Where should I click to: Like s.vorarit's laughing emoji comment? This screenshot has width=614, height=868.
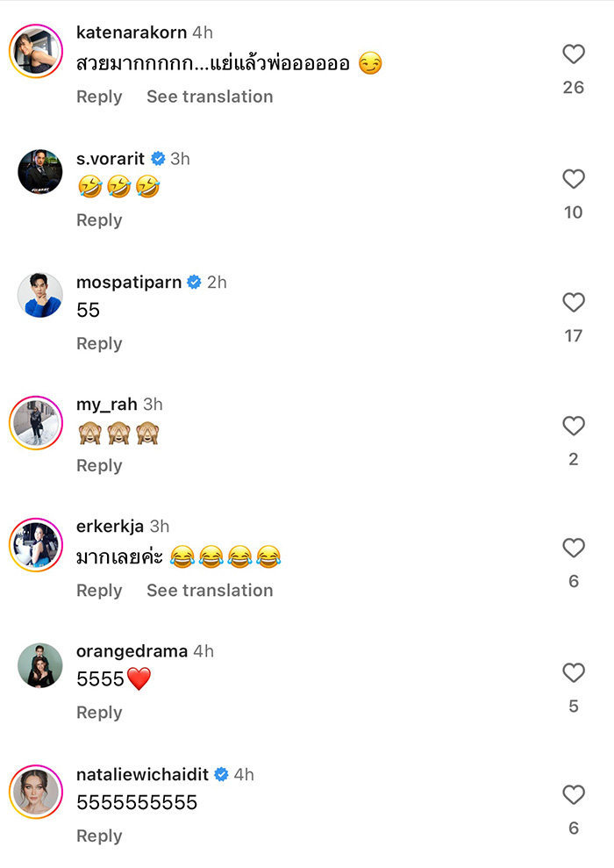[x=573, y=179]
